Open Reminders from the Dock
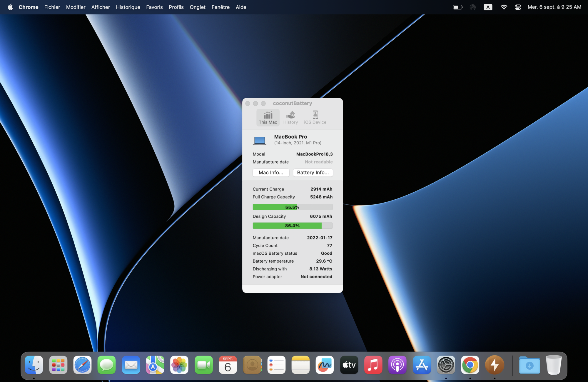 tap(276, 365)
